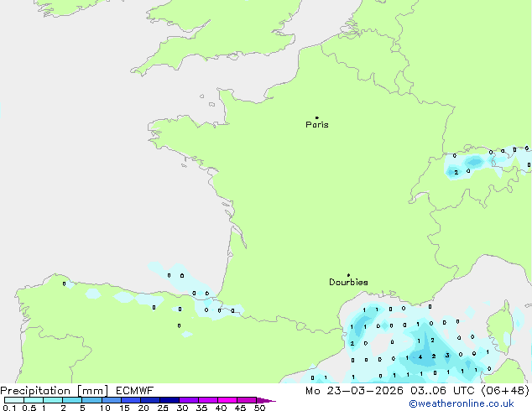This screenshot has width=532, height=411.
Task: Pick the 15–20 mm legend swatch
Action: coord(131,400)
